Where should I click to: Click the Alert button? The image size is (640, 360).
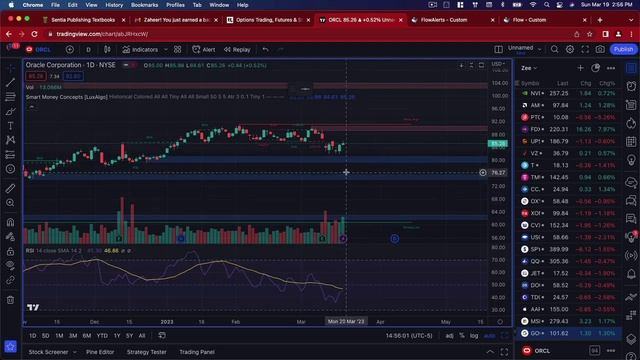204,49
